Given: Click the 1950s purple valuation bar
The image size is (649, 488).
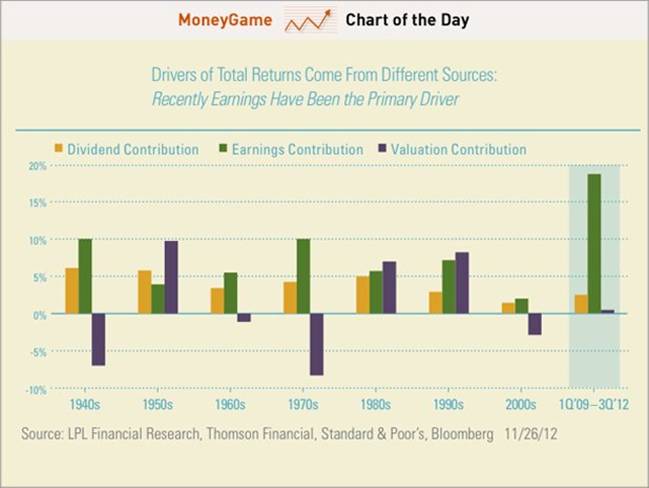Looking at the screenshot, I should [171, 277].
